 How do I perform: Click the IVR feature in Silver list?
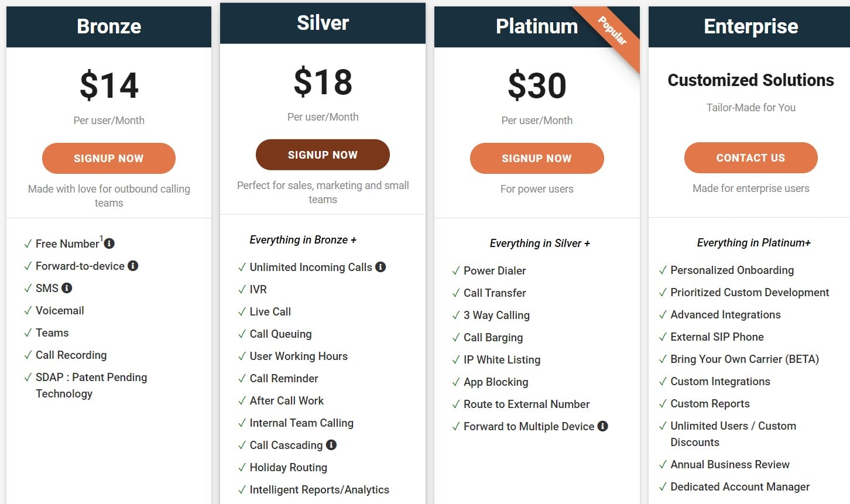point(258,289)
